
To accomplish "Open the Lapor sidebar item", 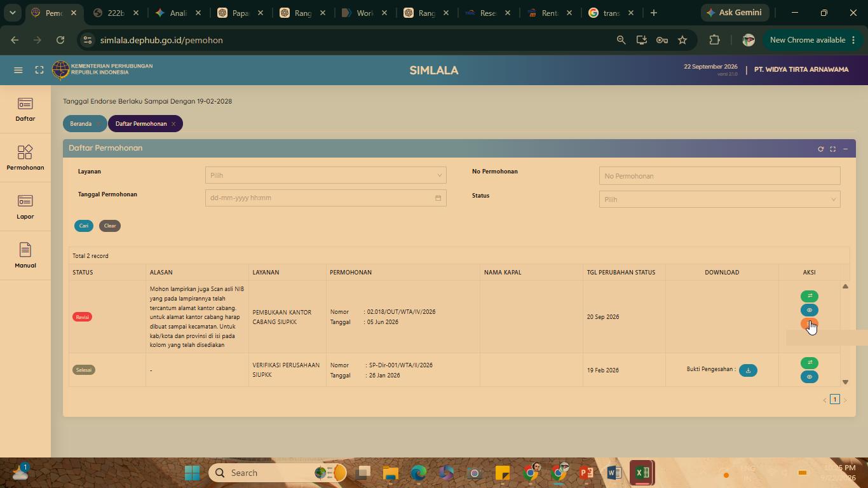I will (25, 207).
